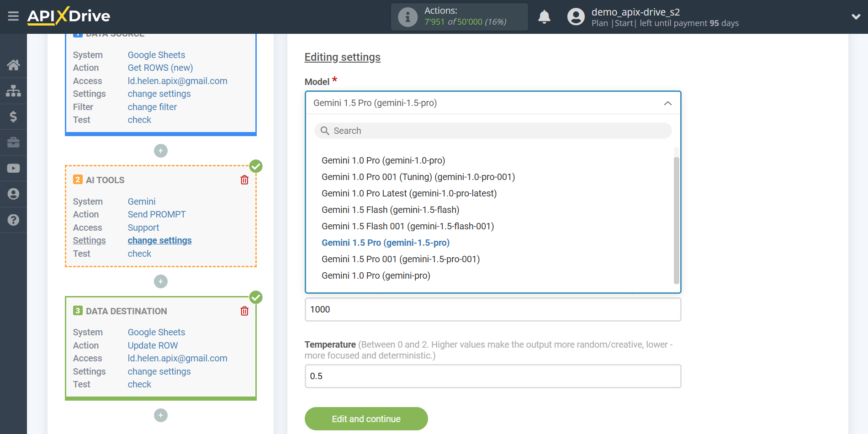The image size is (868, 434).
Task: Click the model Search field
Action: (x=493, y=131)
